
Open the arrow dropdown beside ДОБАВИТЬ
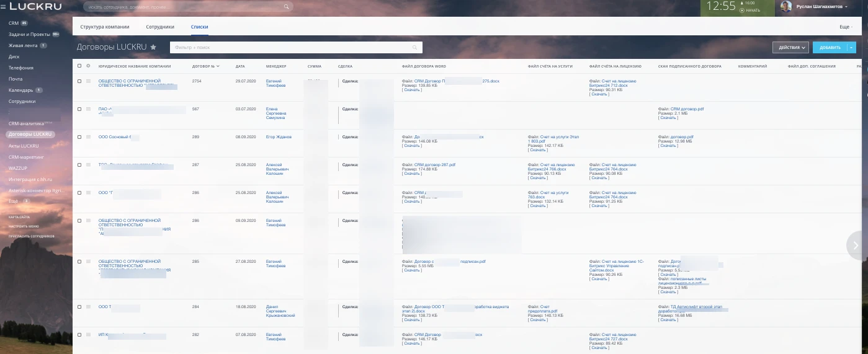pos(851,47)
